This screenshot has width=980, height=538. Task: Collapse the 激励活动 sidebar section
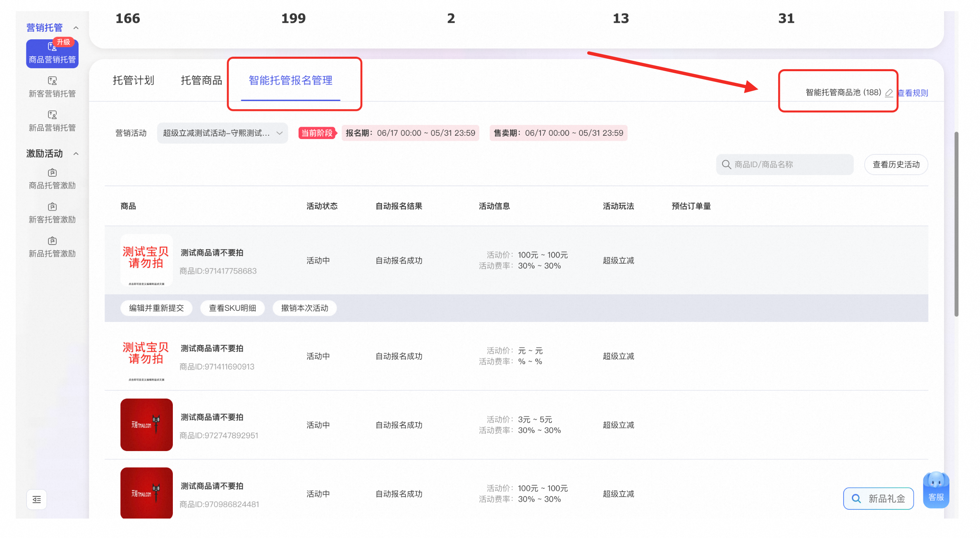coord(76,154)
